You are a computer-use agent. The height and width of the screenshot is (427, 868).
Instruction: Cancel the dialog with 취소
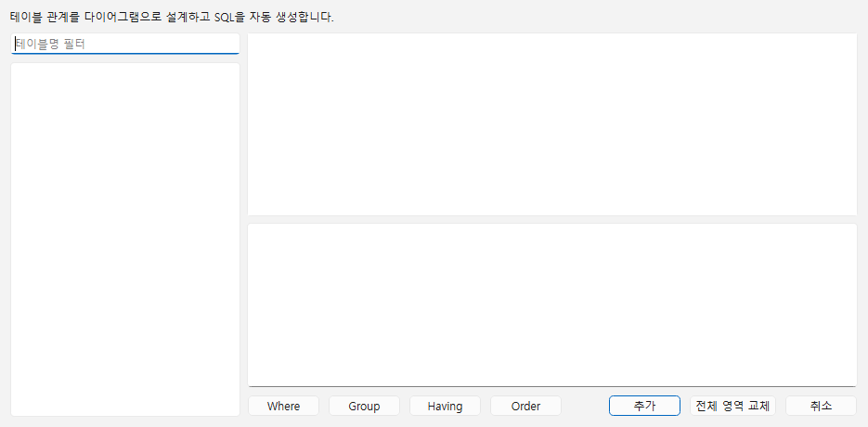(821, 406)
